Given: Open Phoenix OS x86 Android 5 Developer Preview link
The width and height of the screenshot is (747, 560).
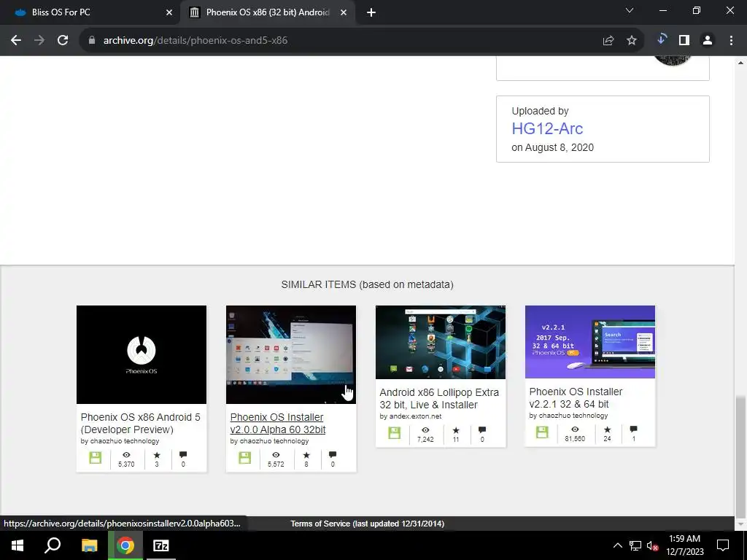Looking at the screenshot, I should coord(141,424).
